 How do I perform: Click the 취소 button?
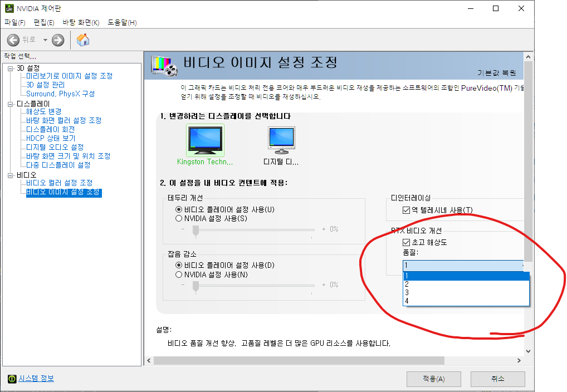tap(497, 379)
